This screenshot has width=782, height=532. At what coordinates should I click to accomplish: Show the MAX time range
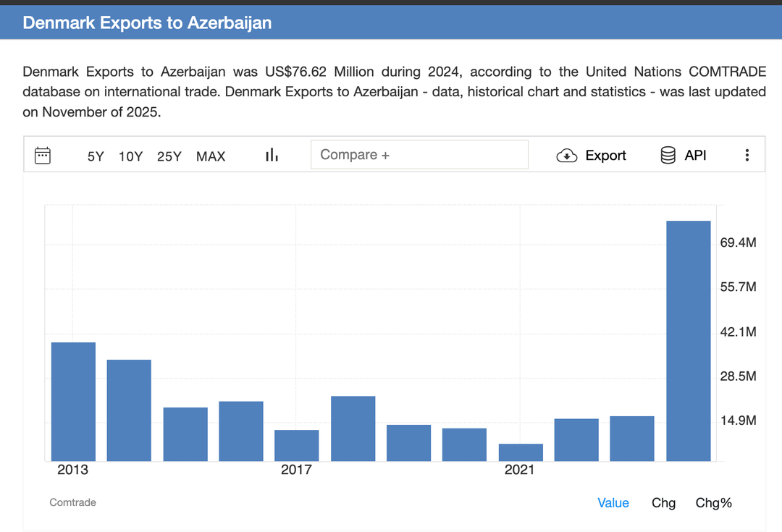[x=211, y=156]
